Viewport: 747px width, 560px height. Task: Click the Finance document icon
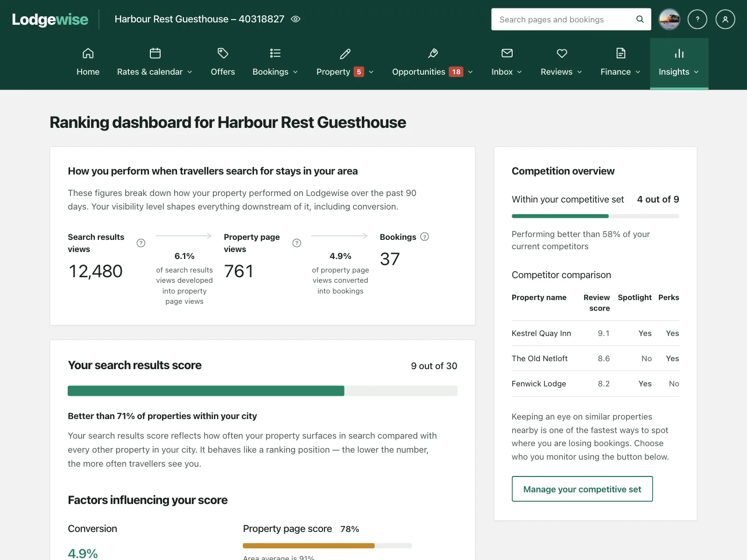[620, 53]
